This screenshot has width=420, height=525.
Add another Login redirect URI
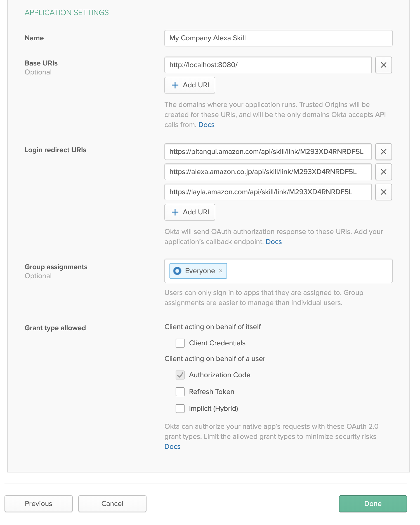tap(190, 212)
